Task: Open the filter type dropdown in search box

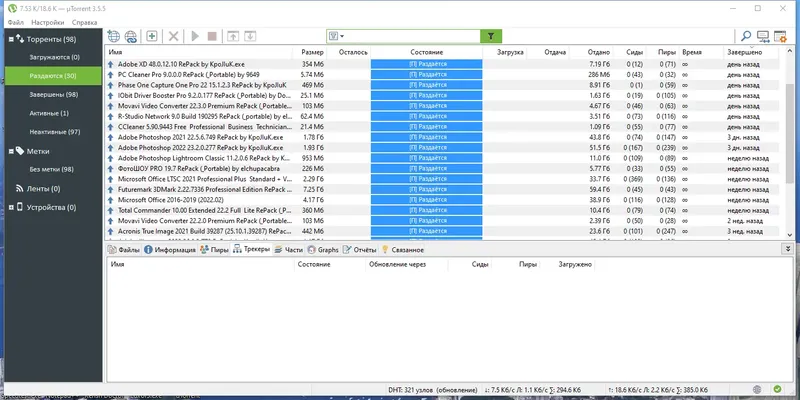Action: pos(337,36)
